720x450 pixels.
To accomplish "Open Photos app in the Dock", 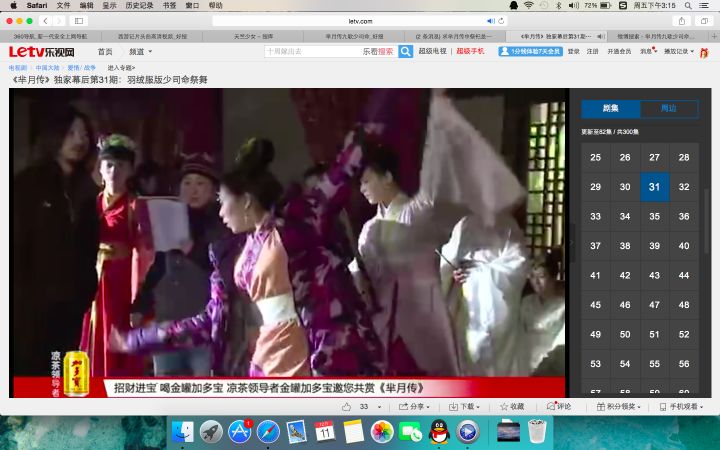I will 382,432.
